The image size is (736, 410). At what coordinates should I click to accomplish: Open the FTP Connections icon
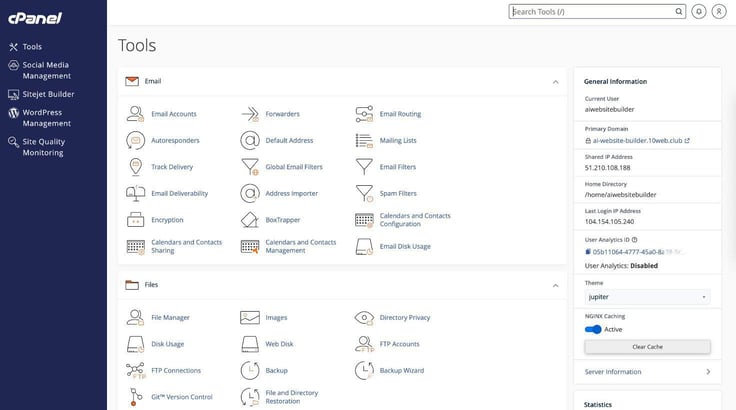[x=136, y=371]
